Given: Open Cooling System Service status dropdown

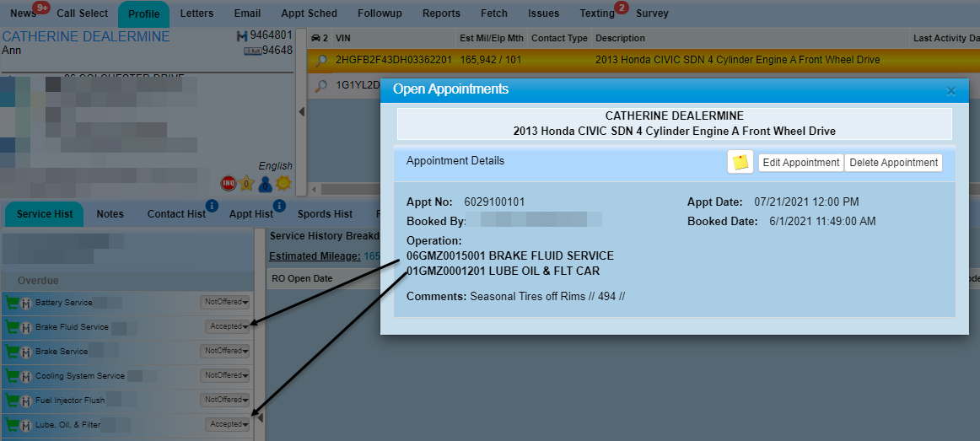Looking at the screenshot, I should 225,376.
